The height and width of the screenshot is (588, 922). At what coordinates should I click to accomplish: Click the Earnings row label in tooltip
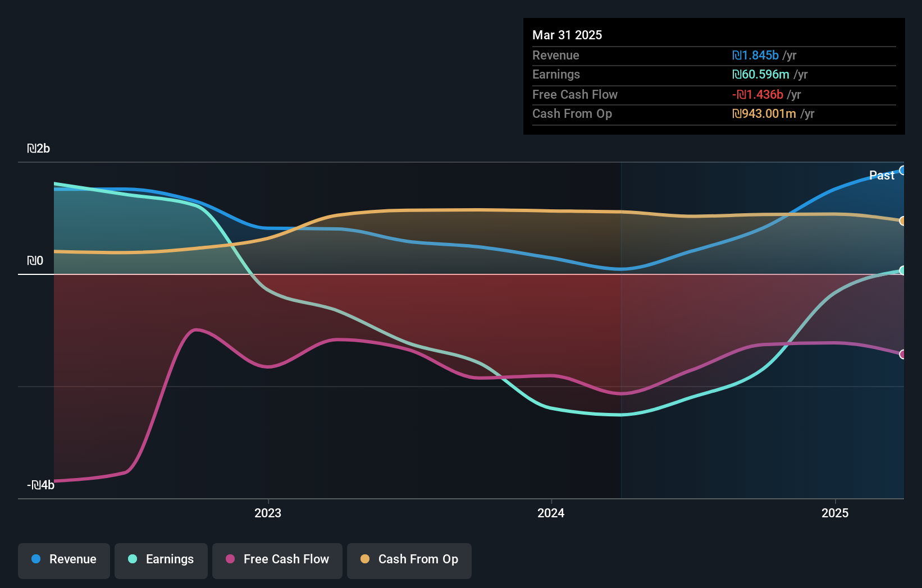tap(556, 75)
